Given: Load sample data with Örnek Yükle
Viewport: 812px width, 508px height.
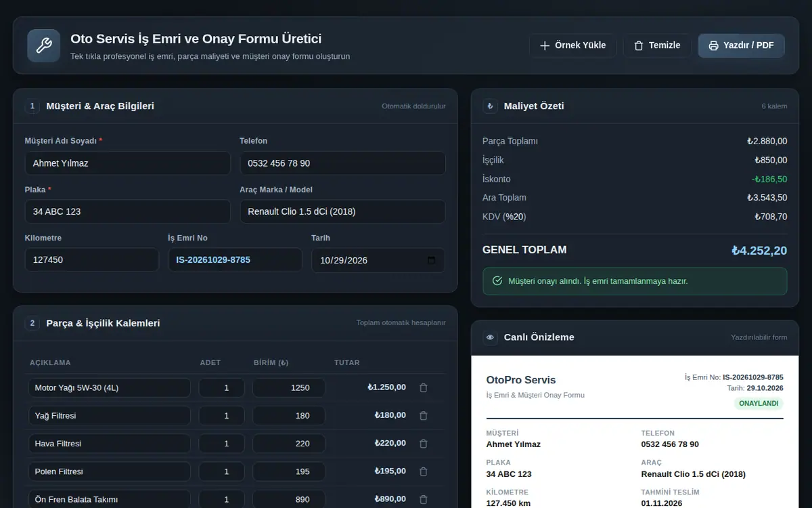Looking at the screenshot, I should [x=572, y=46].
